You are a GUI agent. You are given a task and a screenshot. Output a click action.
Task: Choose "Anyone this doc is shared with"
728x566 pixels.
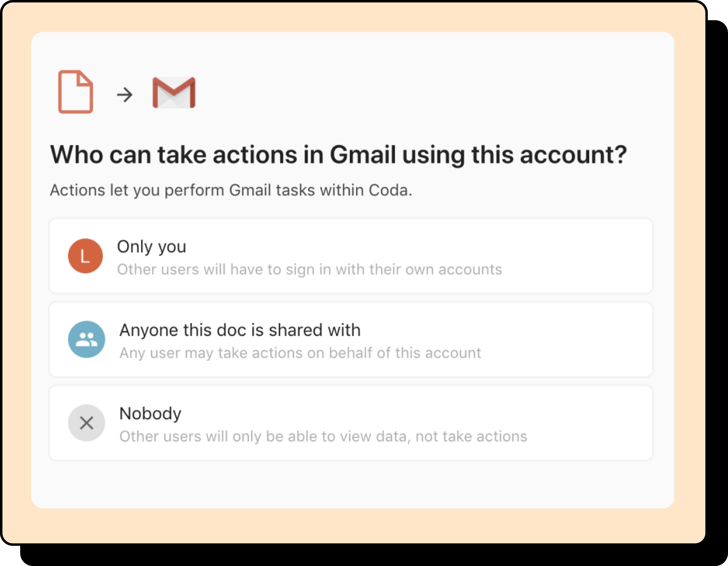[240, 330]
